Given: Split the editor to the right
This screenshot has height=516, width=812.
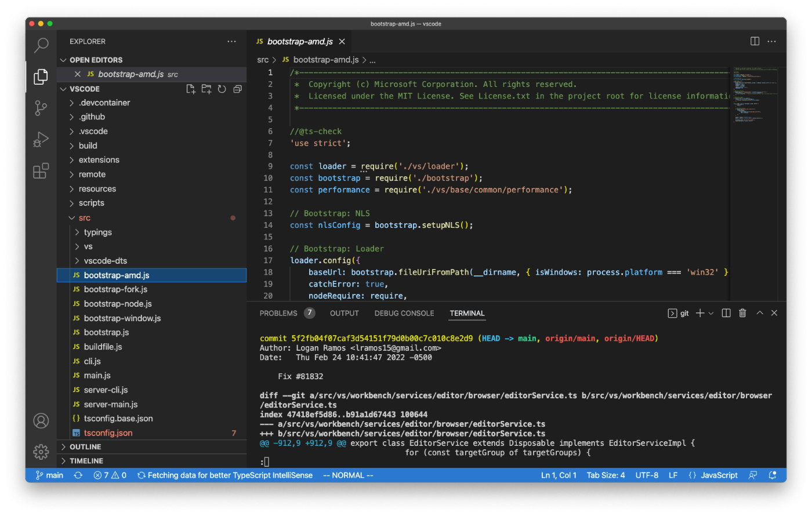Looking at the screenshot, I should [x=755, y=41].
